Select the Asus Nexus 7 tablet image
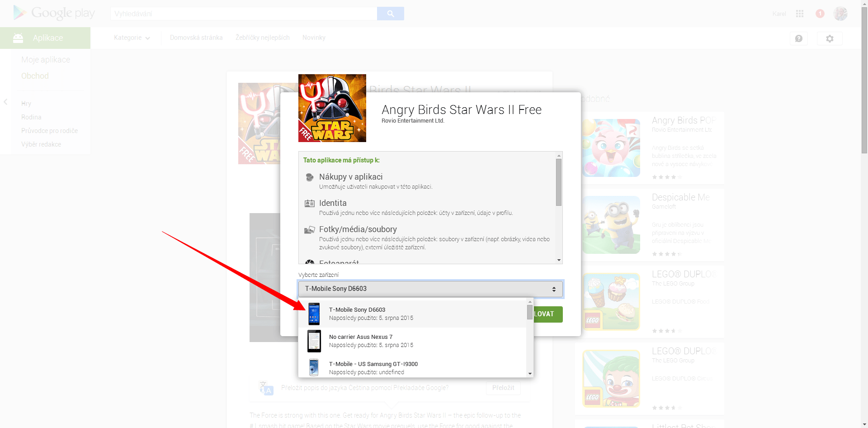 point(314,341)
